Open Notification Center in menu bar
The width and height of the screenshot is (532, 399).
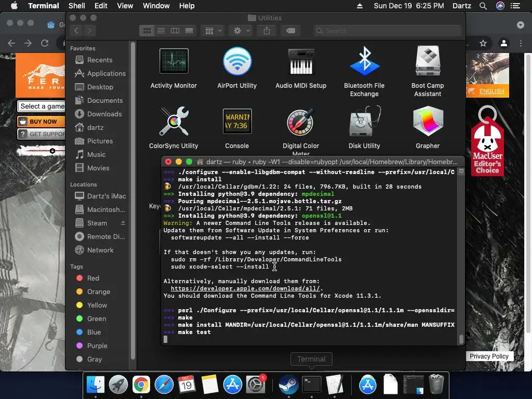[x=515, y=6]
